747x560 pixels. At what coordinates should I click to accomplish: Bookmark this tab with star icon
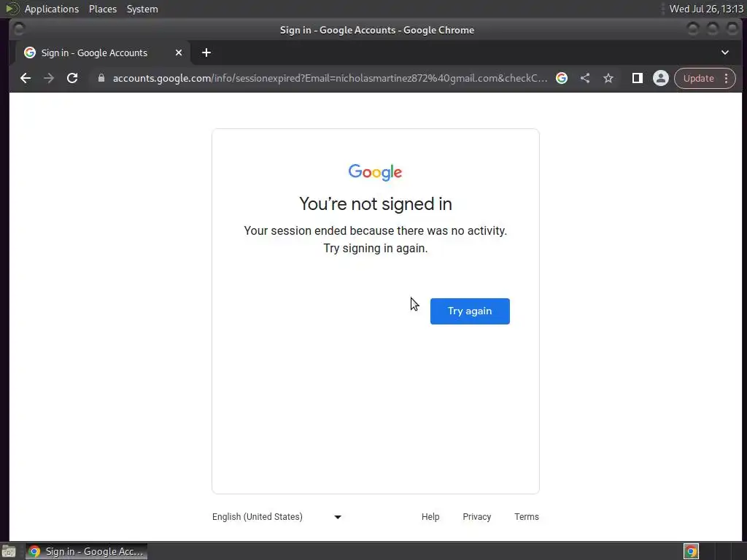(x=608, y=78)
